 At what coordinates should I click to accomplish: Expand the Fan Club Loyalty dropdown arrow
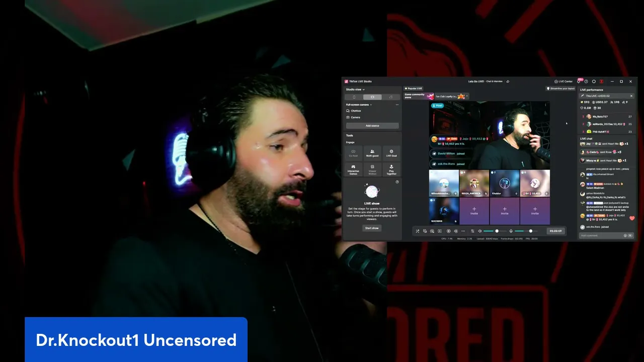(x=467, y=96)
